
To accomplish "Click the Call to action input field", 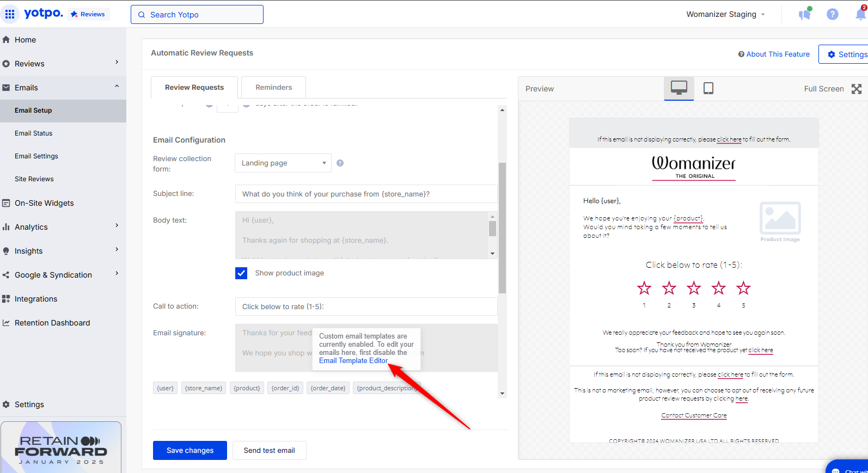I will [x=366, y=306].
